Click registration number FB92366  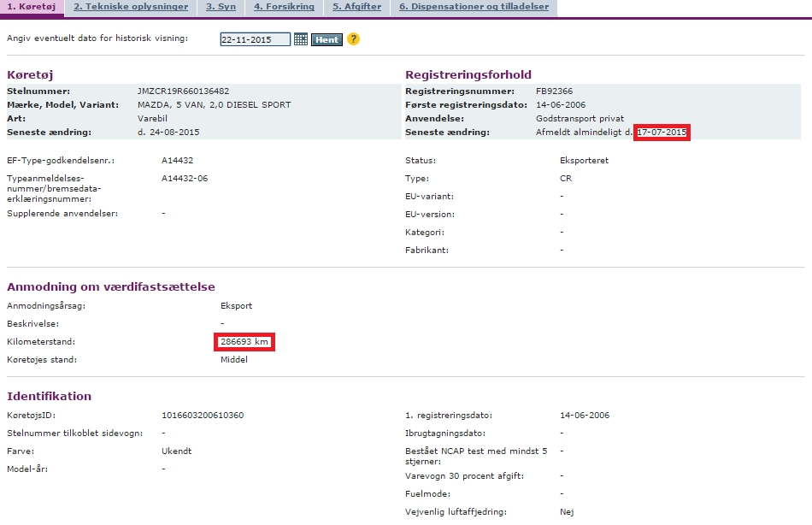click(554, 91)
